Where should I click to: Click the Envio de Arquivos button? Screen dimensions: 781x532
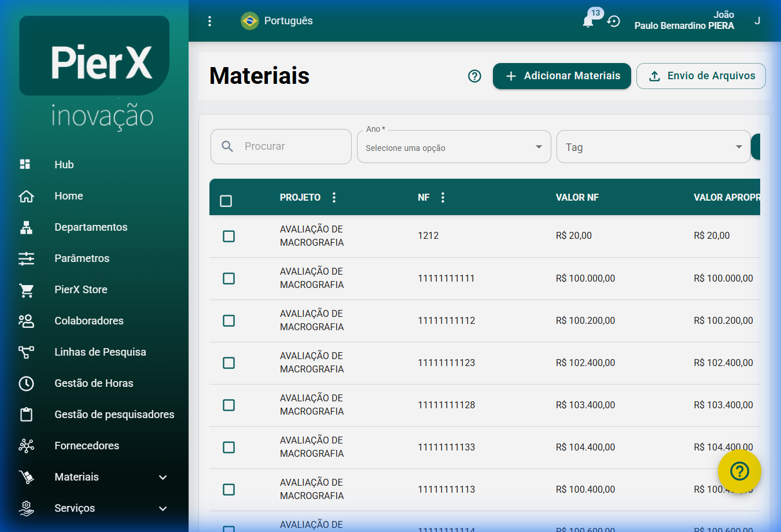[701, 76]
